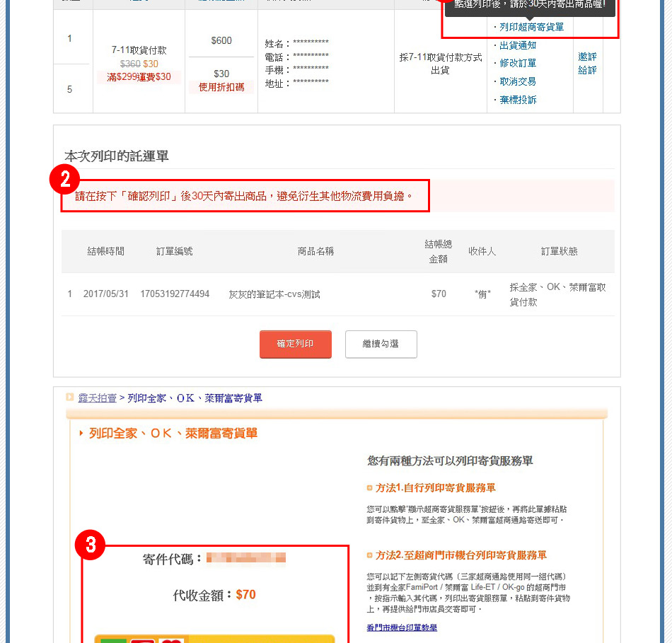Click the 寄件代碼 blurred code
Viewport: 672px width, 643px height.
[246, 557]
